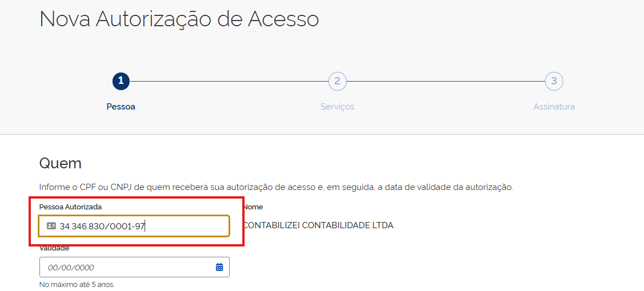Open the calendar picker icon
Screen dimensions: 644x291
tap(219, 267)
